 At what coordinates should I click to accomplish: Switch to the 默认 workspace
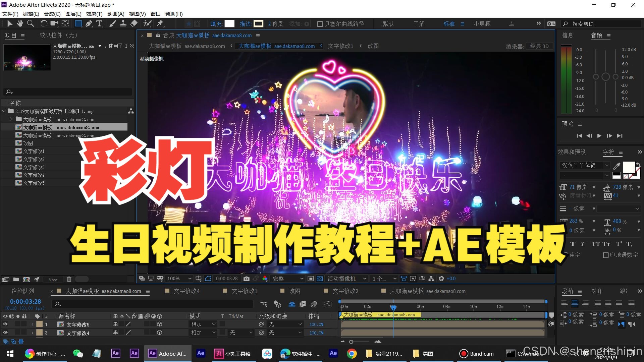[x=388, y=24]
